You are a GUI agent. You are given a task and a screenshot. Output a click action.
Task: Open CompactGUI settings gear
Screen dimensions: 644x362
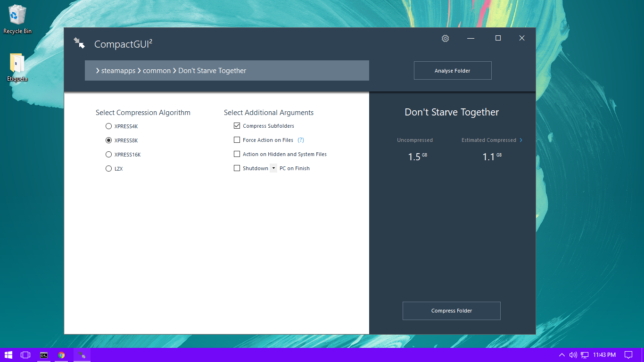coord(445,38)
